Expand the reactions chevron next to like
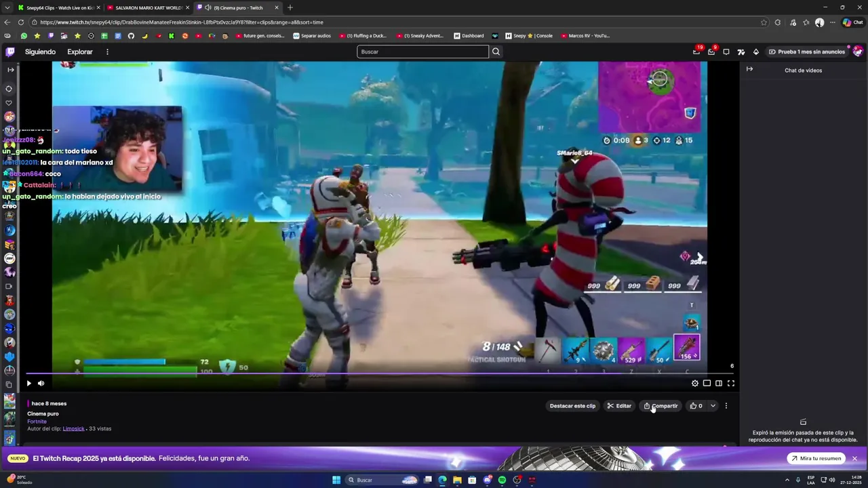The image size is (868, 488). tap(713, 406)
